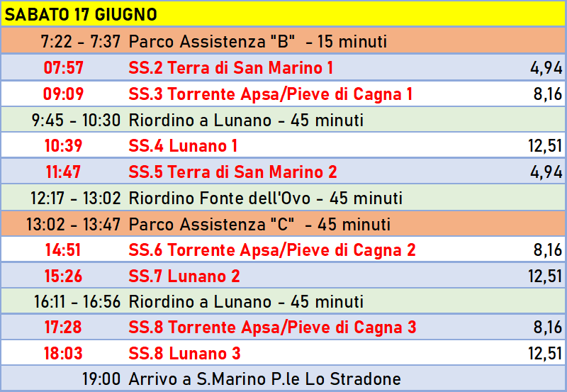Select SS.5 Terra di San Marino 2
The image size is (567, 392).
pyautogui.click(x=233, y=172)
